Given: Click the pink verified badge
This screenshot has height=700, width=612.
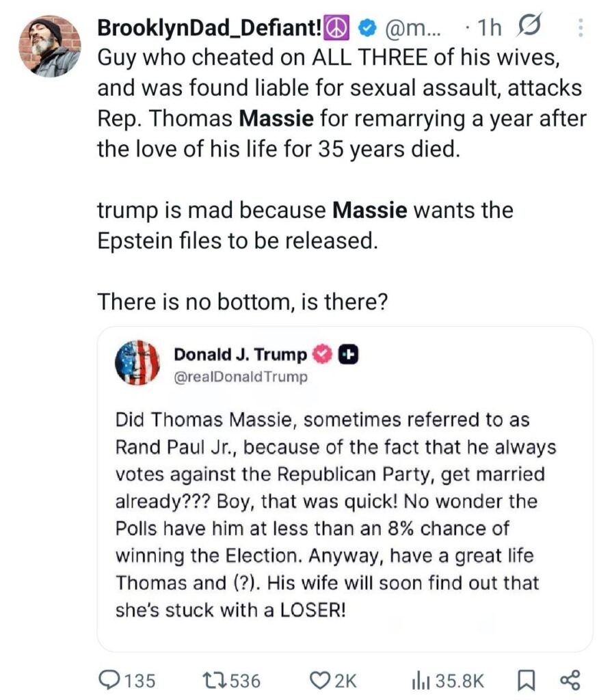Looking at the screenshot, I should (322, 354).
